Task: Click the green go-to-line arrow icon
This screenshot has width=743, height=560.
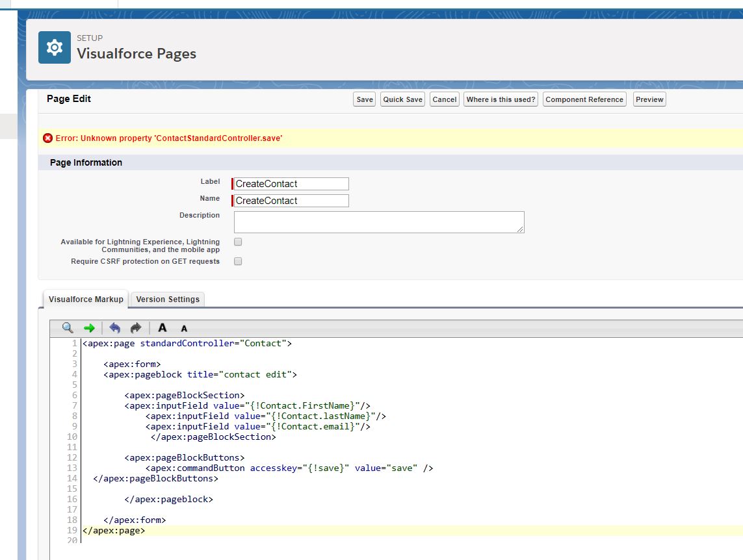Action: click(89, 328)
